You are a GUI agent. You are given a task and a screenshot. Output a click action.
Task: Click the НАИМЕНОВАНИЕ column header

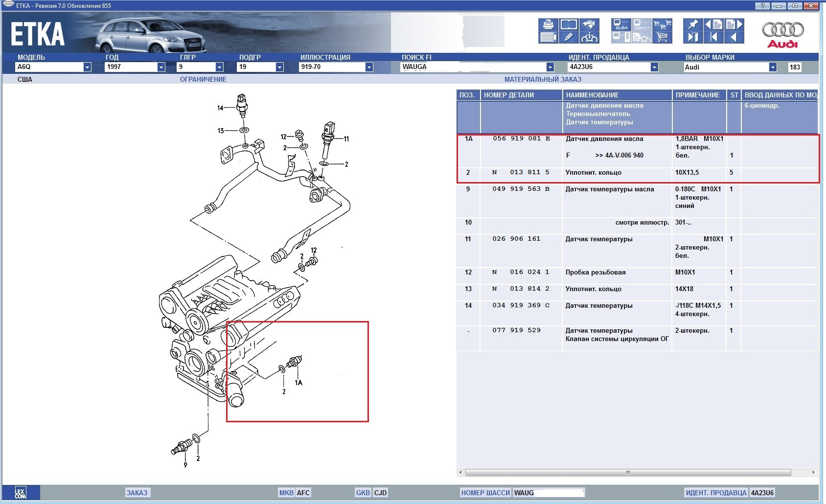click(617, 95)
